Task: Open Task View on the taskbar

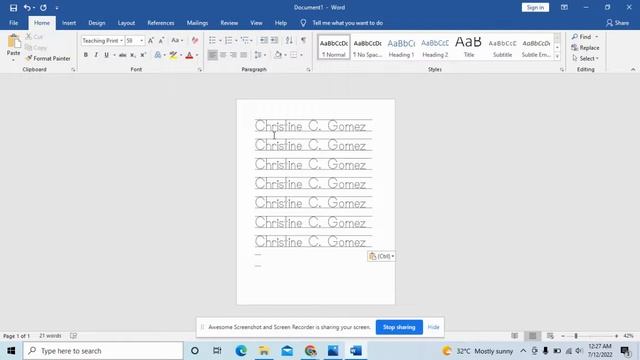Action: 217,351
